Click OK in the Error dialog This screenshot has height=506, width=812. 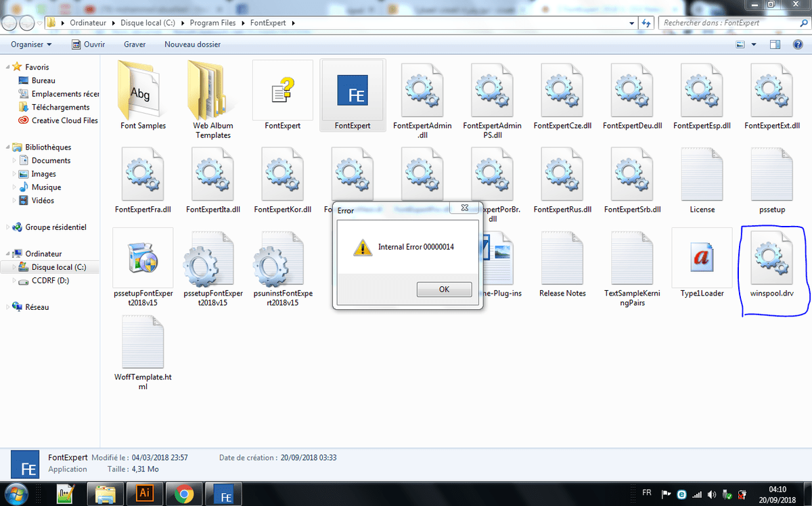click(x=444, y=290)
